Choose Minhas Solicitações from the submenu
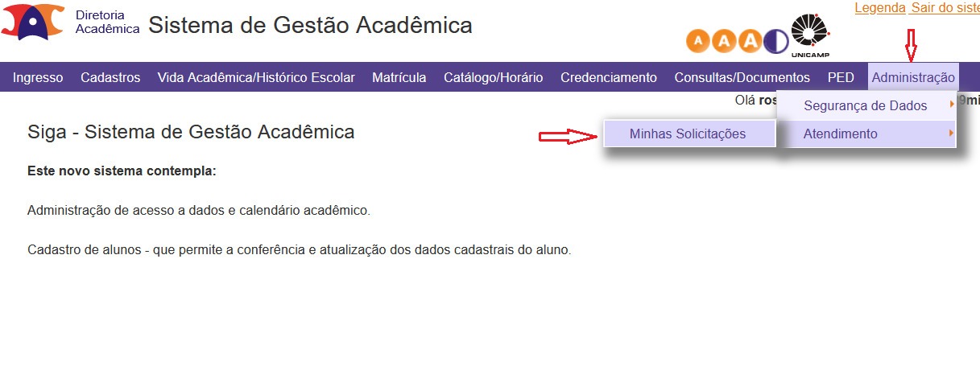 [x=688, y=134]
